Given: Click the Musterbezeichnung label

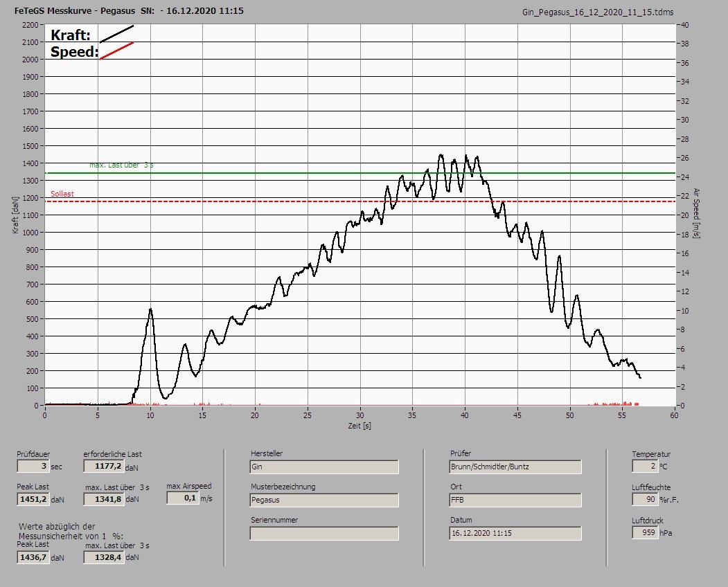Looking at the screenshot, I should tap(283, 487).
